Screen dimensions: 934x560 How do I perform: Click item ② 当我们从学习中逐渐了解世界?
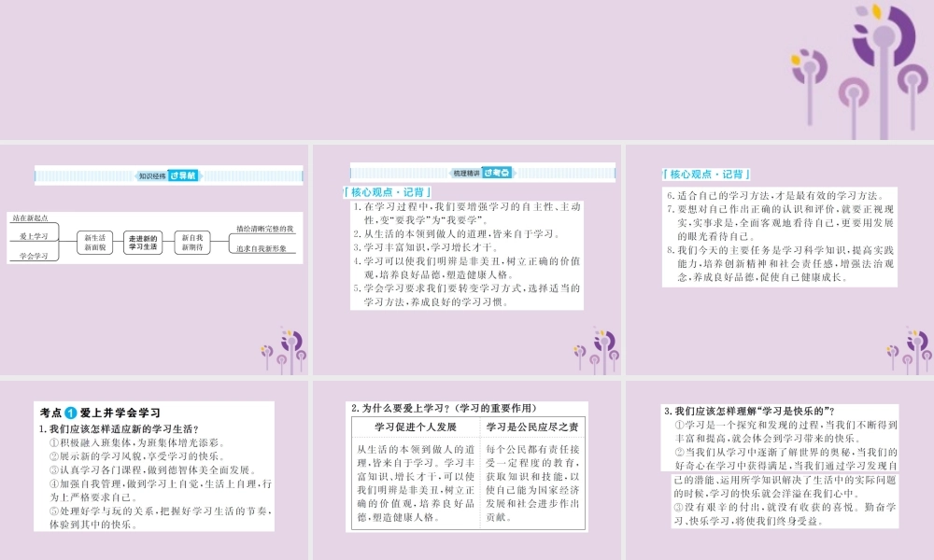785,472
